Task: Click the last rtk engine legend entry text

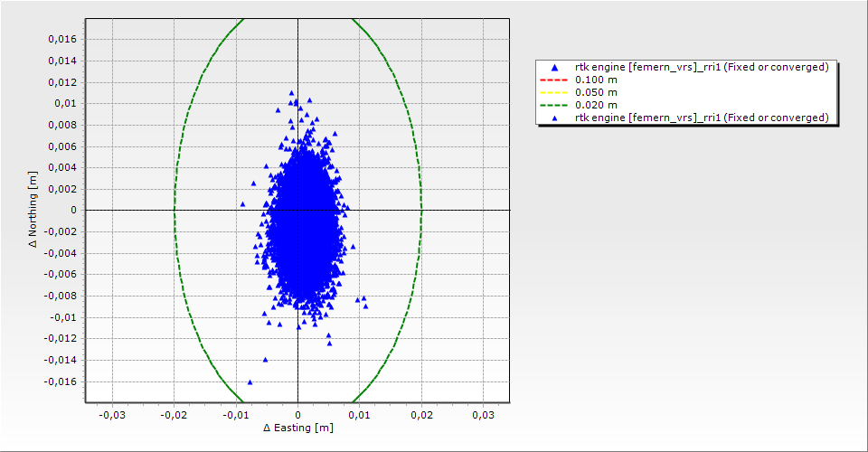Action: click(x=702, y=118)
